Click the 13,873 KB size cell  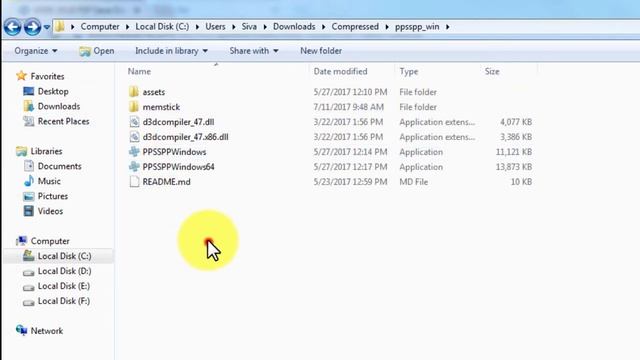click(x=513, y=167)
